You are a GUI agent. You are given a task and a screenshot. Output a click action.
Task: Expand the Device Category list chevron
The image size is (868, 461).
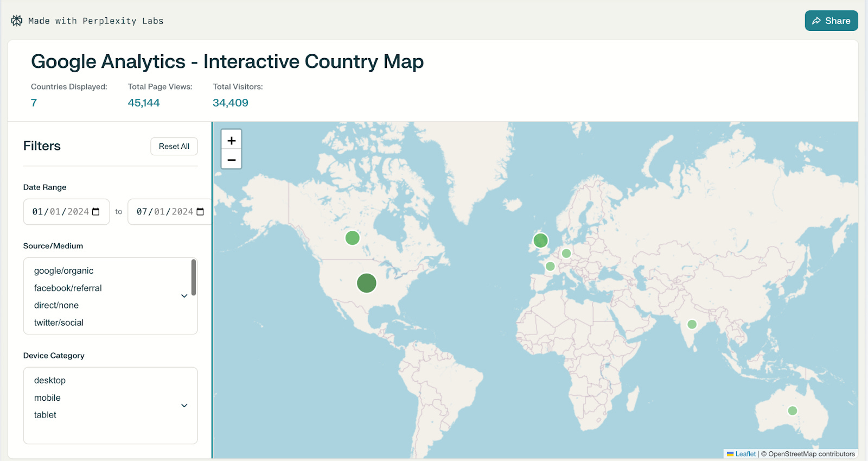coord(184,406)
